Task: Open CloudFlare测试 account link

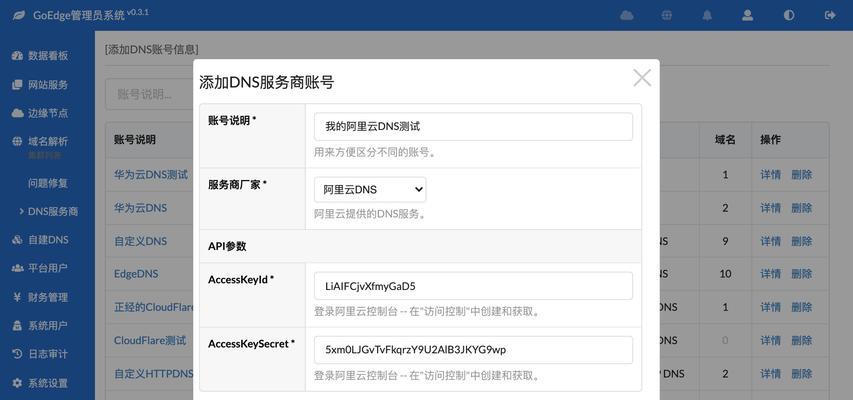Action: click(150, 340)
